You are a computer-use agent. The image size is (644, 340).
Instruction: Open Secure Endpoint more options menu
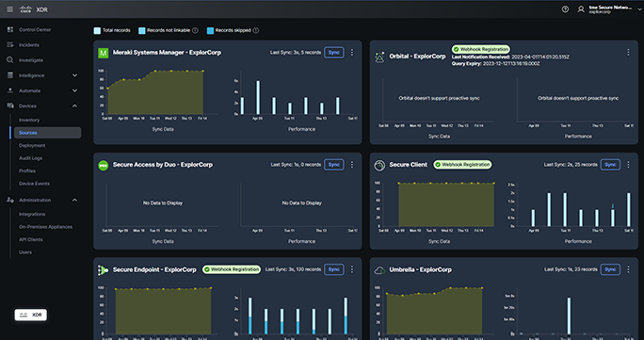pos(352,269)
